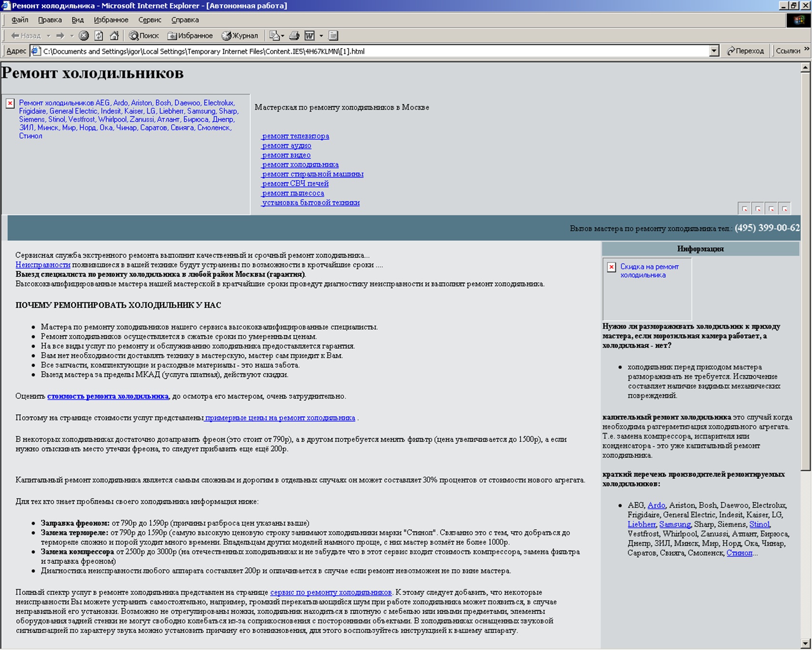Open Back button history dropdown arrow
This screenshot has height=650, width=812.
pyautogui.click(x=48, y=36)
